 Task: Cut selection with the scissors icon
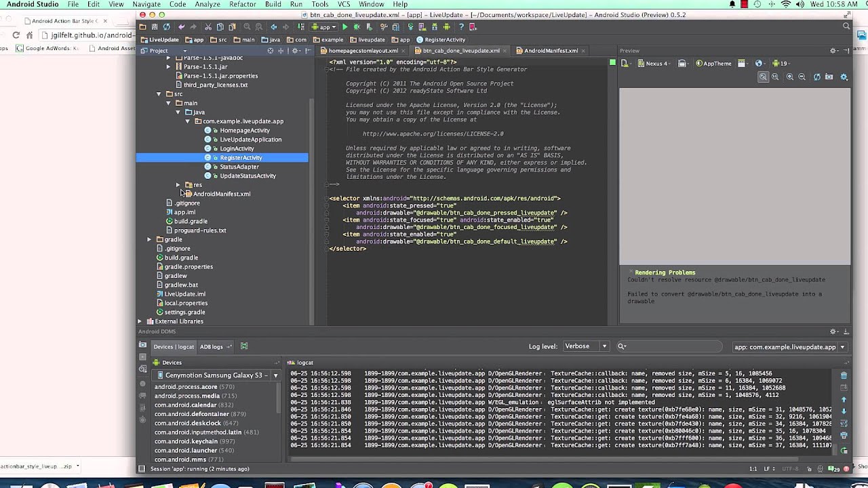tap(208, 27)
